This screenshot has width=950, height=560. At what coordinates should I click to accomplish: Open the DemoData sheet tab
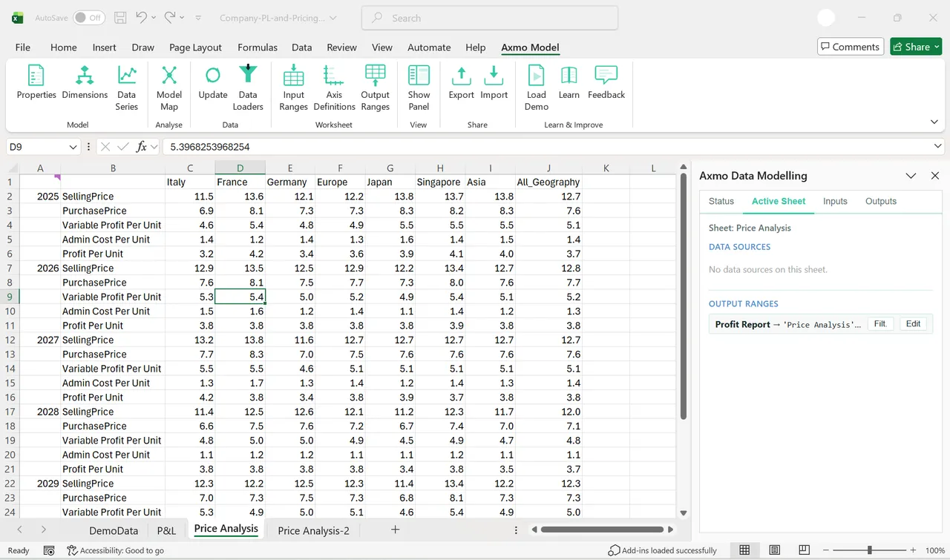click(x=114, y=530)
